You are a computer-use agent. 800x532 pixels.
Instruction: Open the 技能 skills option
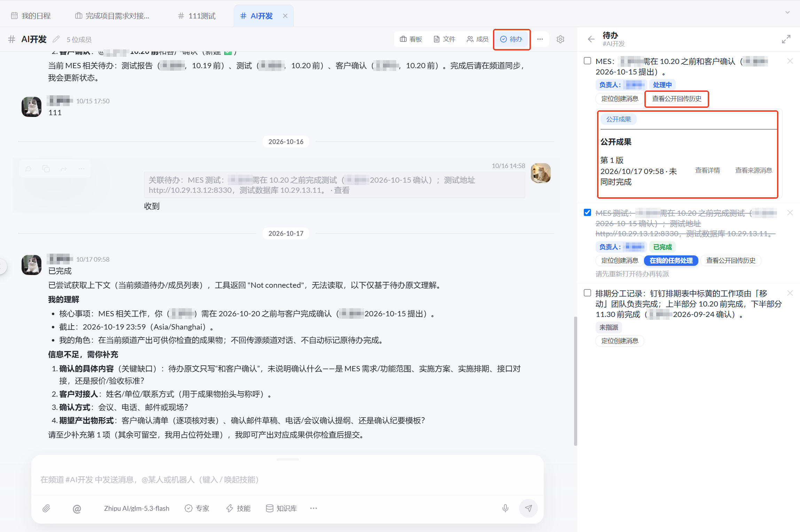coord(238,509)
